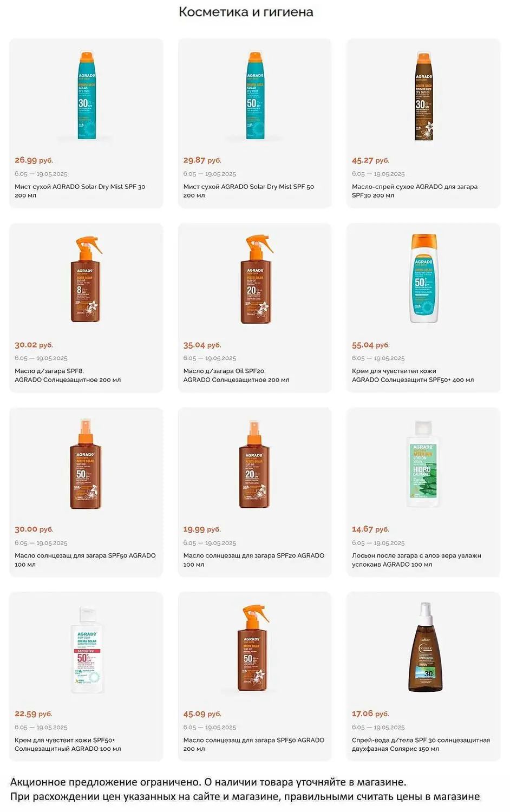Open link Масло-спрей сухое AGRADO для загара

point(415,191)
